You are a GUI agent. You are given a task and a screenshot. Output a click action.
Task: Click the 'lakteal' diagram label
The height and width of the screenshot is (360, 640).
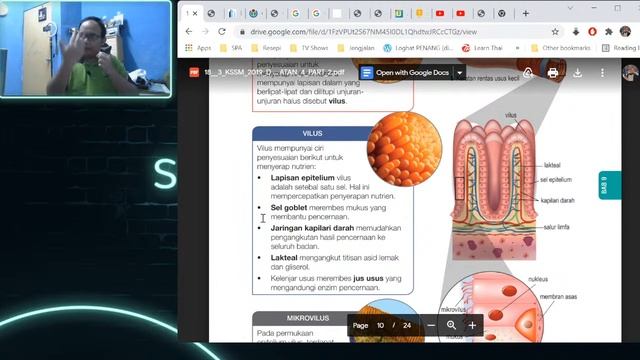click(x=552, y=165)
